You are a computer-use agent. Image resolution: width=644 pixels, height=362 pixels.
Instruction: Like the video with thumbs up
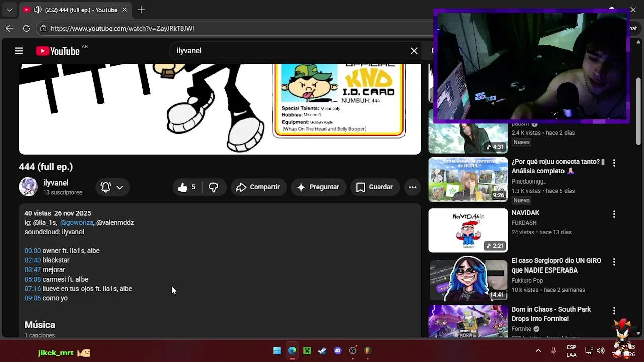pos(187,187)
